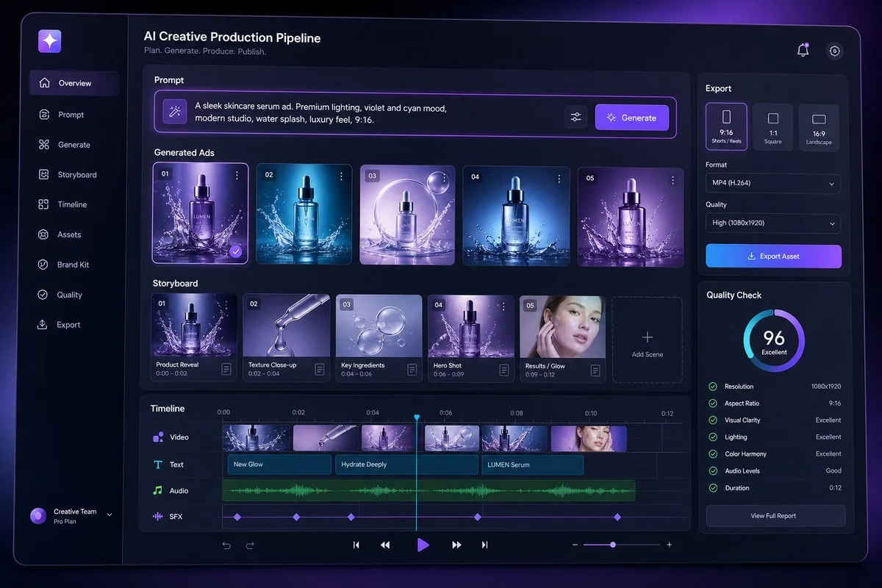The height and width of the screenshot is (588, 882).
Task: Click the View Full Report button
Action: 775,516
